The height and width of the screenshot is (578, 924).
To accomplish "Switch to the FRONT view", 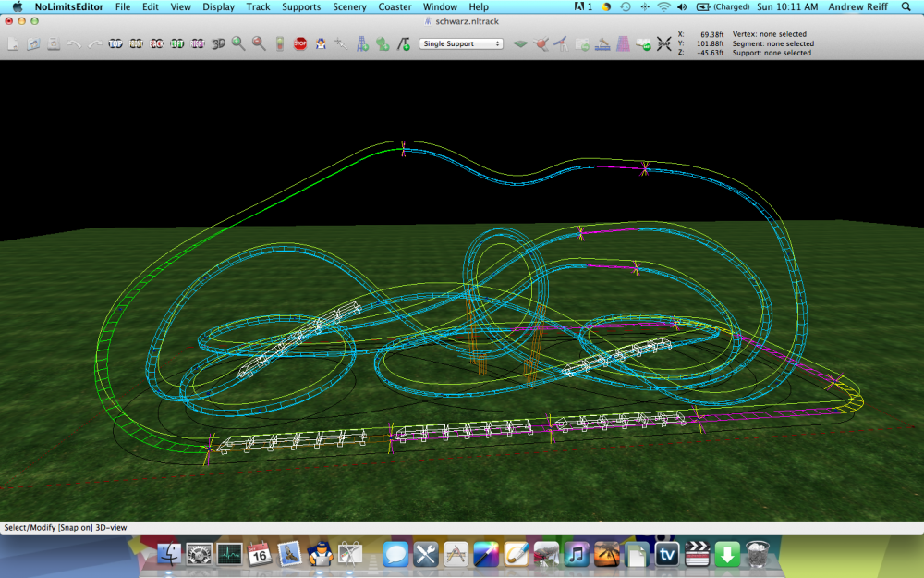I will coord(136,43).
